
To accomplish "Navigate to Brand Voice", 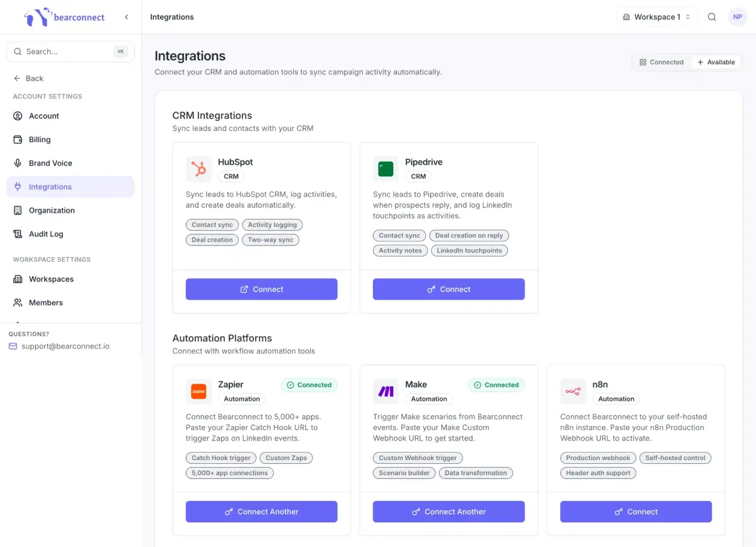I will pyautogui.click(x=71, y=163).
